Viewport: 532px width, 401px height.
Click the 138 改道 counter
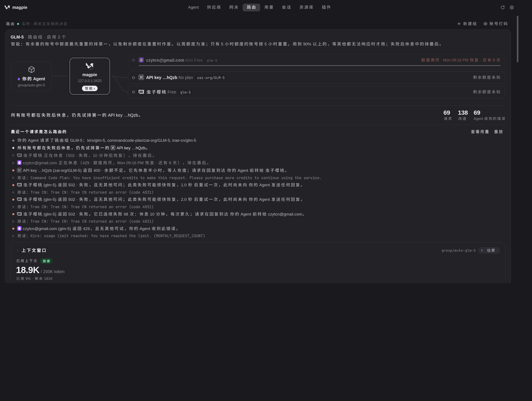[463, 115]
